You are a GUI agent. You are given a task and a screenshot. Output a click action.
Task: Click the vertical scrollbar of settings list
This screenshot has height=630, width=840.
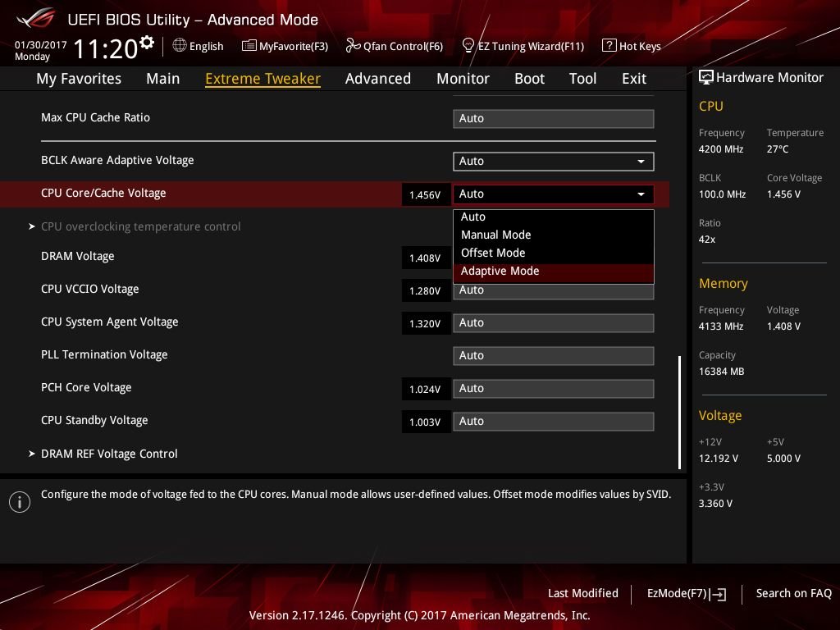(679, 412)
